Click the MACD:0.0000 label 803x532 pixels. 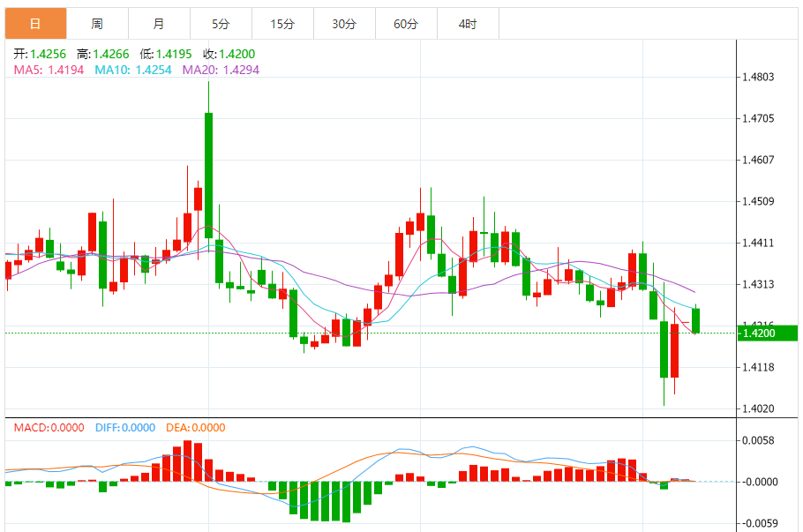(x=49, y=428)
